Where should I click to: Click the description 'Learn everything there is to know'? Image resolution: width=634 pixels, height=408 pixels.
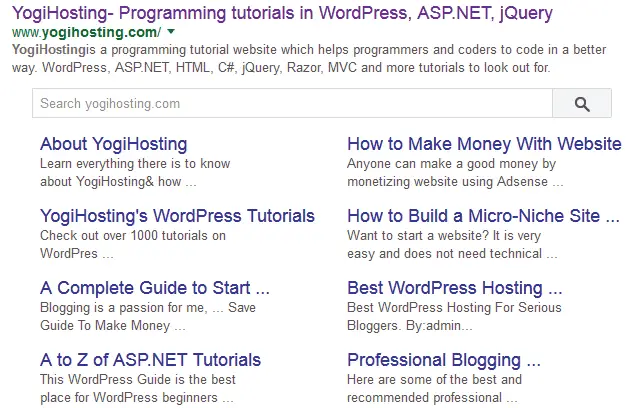(x=135, y=164)
